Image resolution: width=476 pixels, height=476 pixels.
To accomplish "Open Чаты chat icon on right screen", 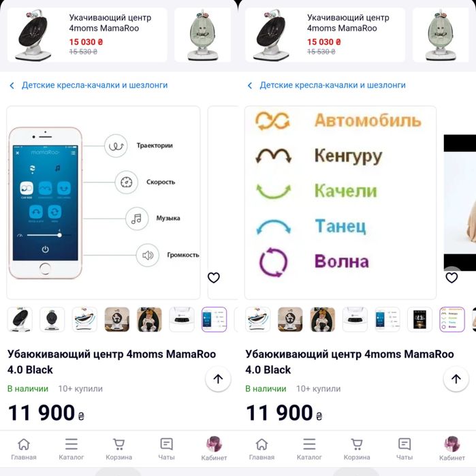I will [404, 449].
